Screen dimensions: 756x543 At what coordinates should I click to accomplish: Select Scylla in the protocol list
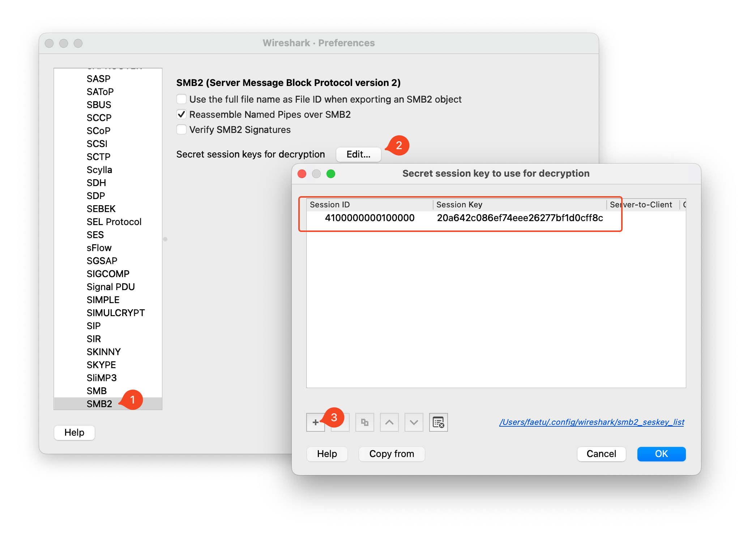click(x=108, y=169)
